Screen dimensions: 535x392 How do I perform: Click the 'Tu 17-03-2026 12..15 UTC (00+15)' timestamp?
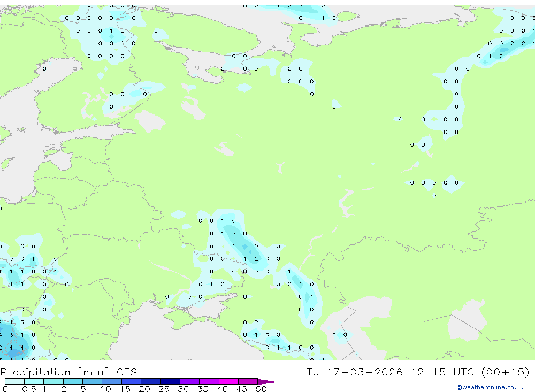(418, 372)
